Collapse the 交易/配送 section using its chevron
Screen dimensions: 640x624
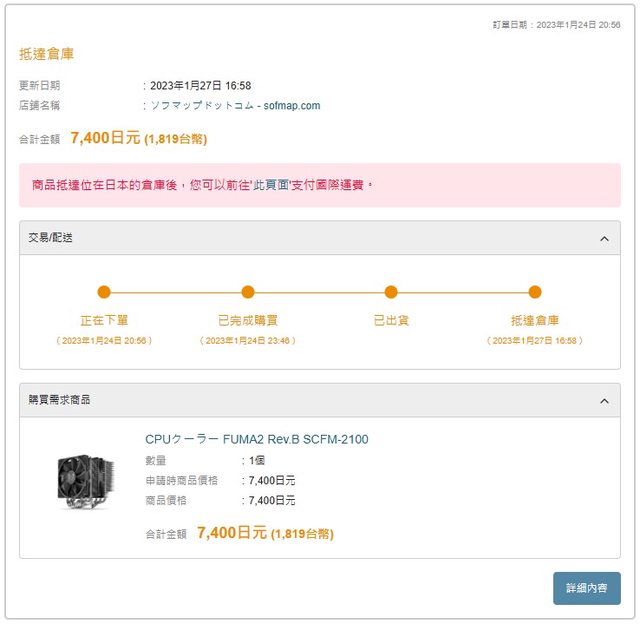604,238
